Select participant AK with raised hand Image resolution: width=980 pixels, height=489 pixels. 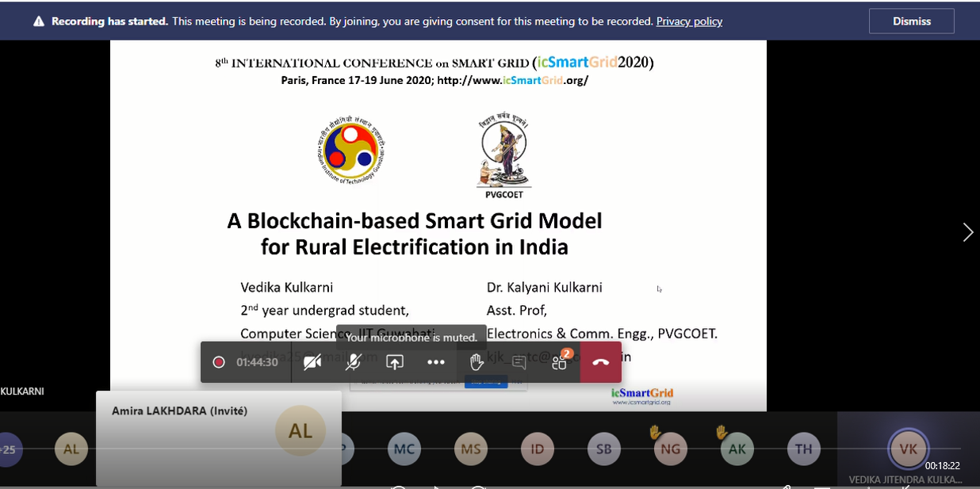(737, 449)
